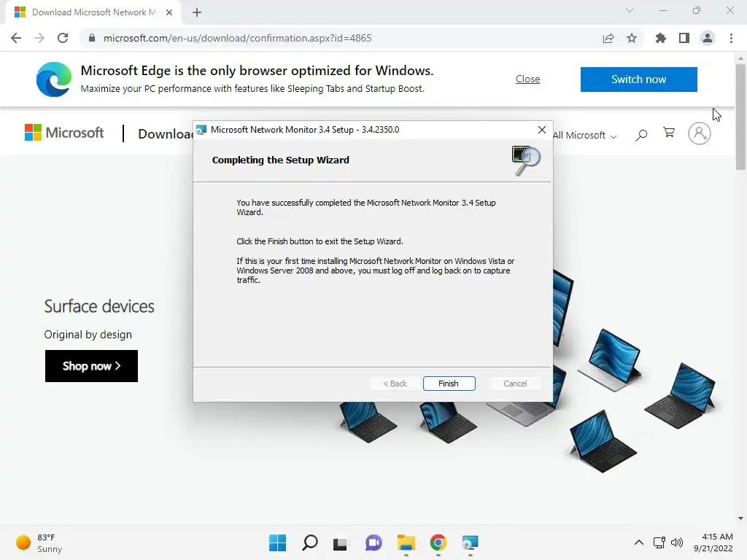
Task: Go back using Chrome back arrow
Action: [16, 38]
